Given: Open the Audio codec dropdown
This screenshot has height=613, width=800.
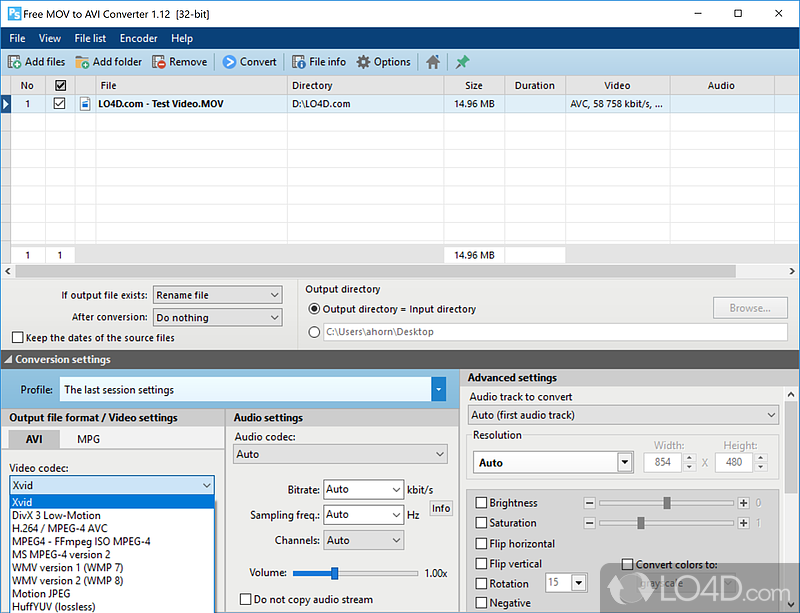Looking at the screenshot, I should [x=440, y=454].
